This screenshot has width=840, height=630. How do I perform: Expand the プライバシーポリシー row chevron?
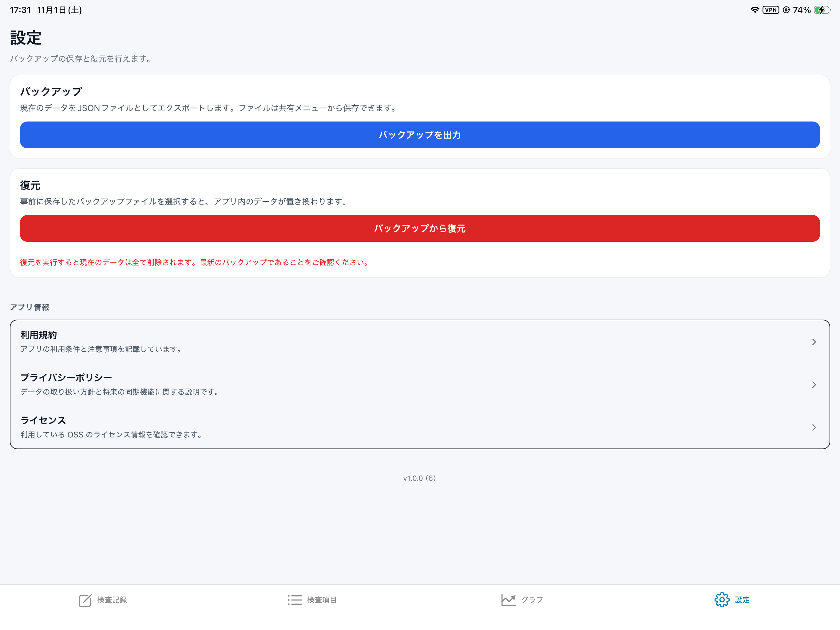pos(814,385)
